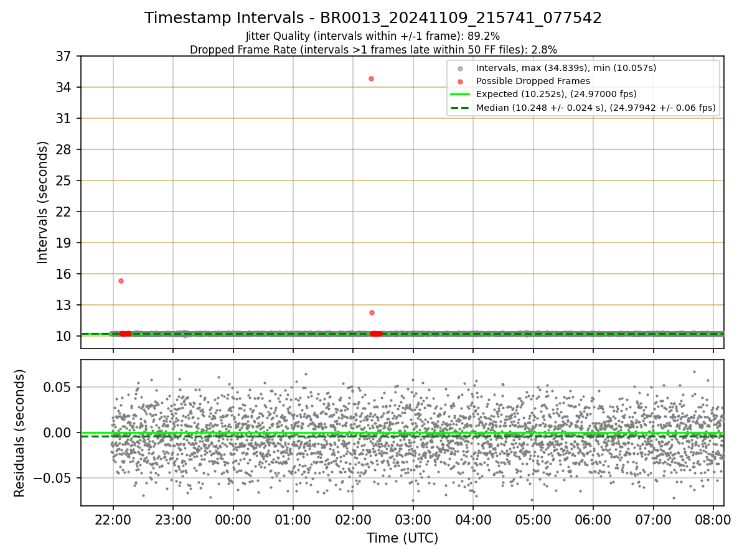Click the gray dot marker in legend
This screenshot has height=560, width=747.
(460, 68)
